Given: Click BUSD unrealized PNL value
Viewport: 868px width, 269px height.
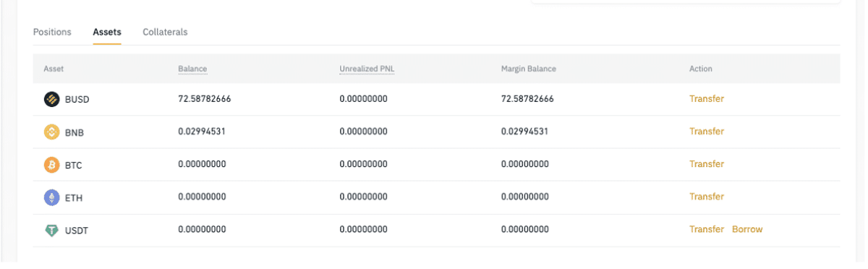Looking at the screenshot, I should [363, 99].
